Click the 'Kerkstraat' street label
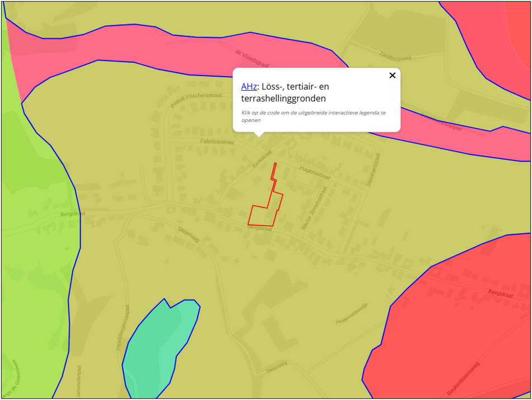The image size is (532, 400). coord(262,159)
